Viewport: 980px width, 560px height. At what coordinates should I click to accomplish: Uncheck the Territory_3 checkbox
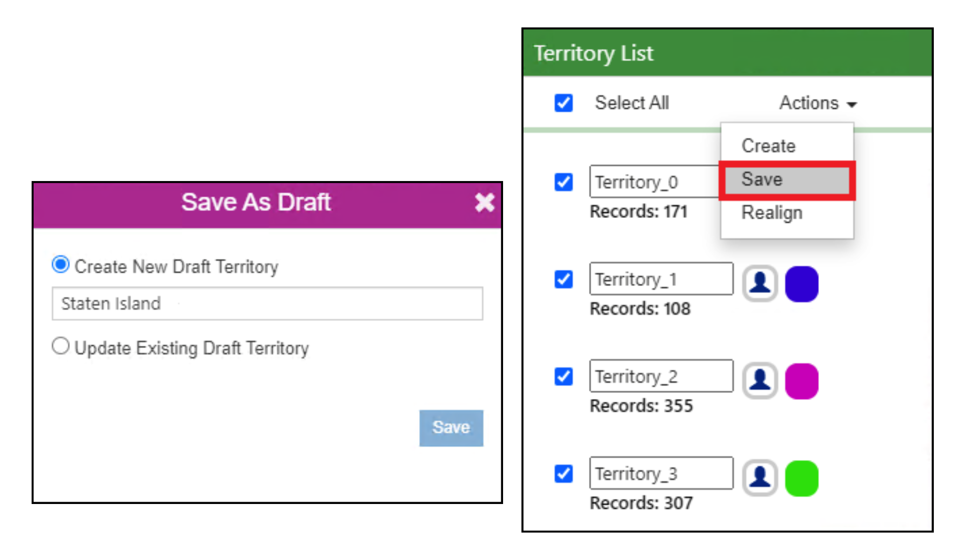click(563, 473)
